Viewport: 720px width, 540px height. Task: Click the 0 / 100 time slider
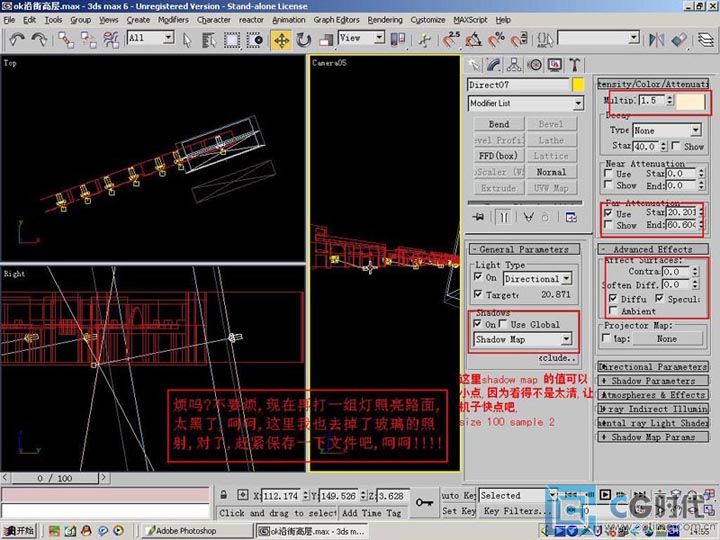tap(55, 478)
